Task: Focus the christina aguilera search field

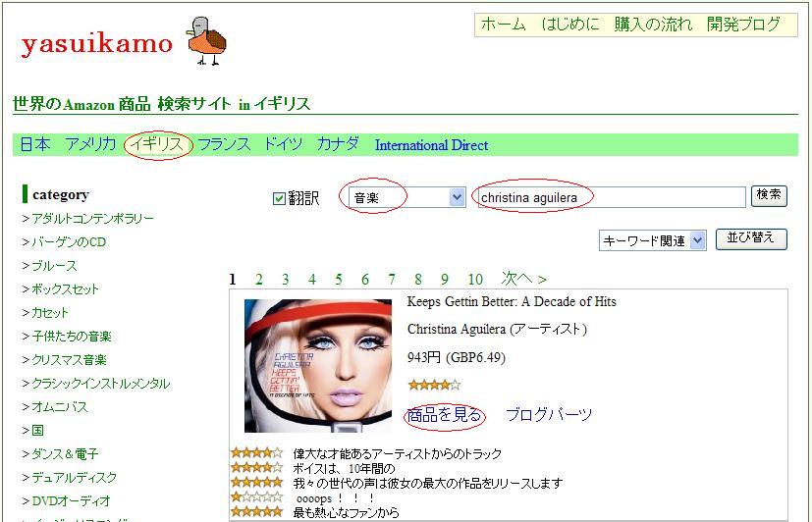Action: (x=611, y=197)
